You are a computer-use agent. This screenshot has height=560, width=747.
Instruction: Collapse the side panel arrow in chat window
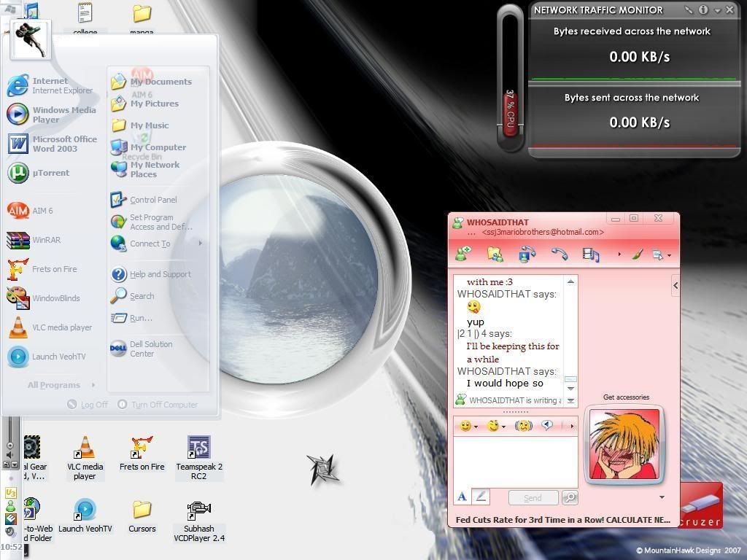pos(675,286)
